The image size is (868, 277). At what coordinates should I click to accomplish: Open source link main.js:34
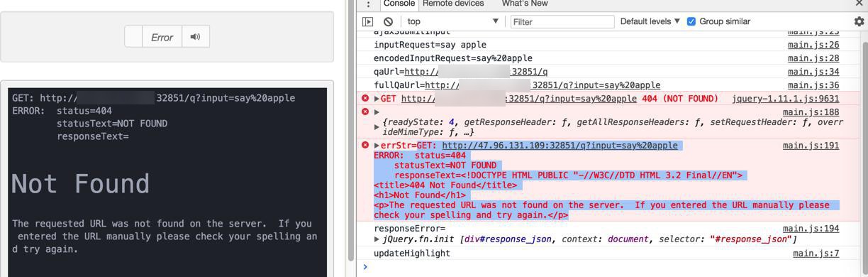click(x=813, y=72)
